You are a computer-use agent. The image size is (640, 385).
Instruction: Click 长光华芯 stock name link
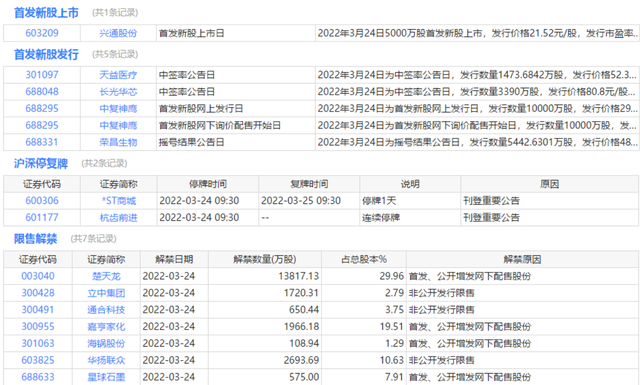118,91
